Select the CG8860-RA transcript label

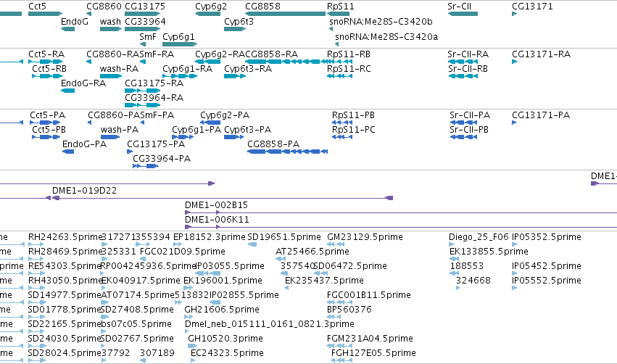pyautogui.click(x=113, y=54)
